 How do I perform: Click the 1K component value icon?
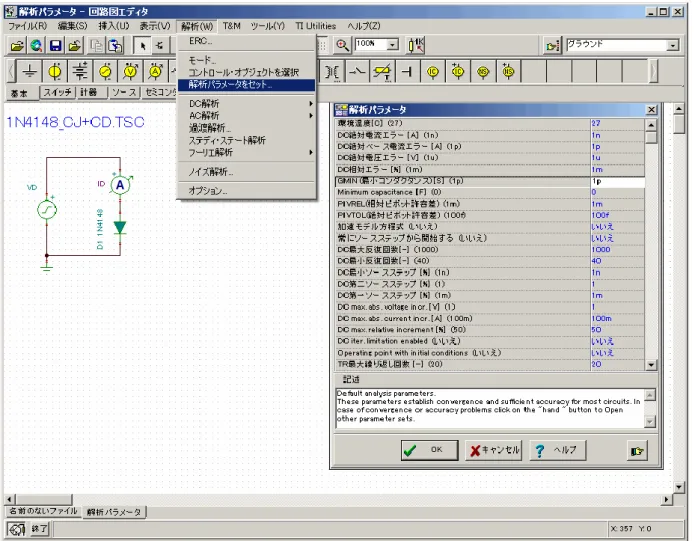pos(416,45)
